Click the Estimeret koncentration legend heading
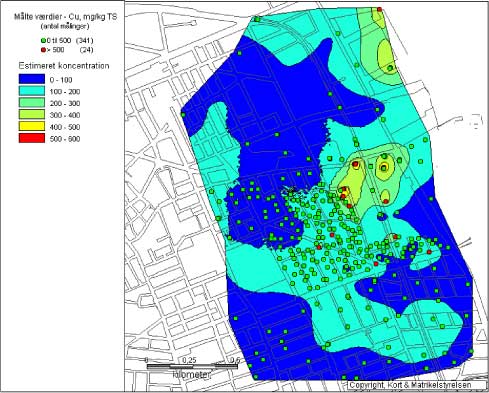This screenshot has height=393, width=489. [x=63, y=66]
